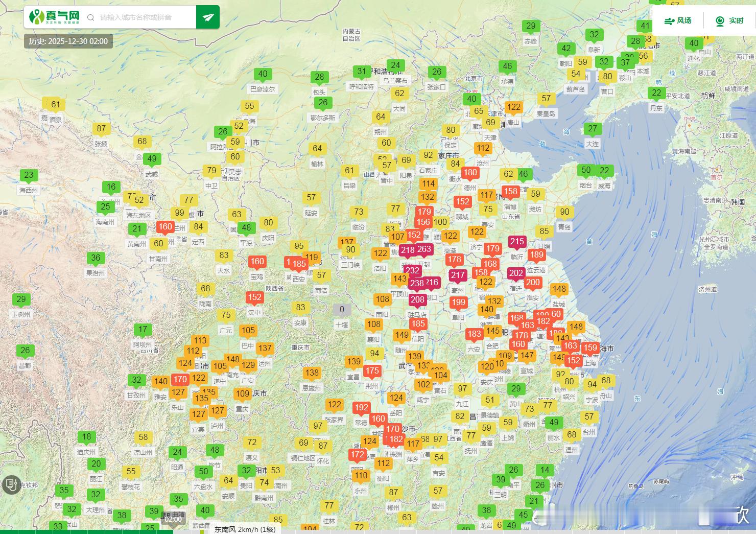Select the 六盘水 AQI marker 50

click(203, 472)
